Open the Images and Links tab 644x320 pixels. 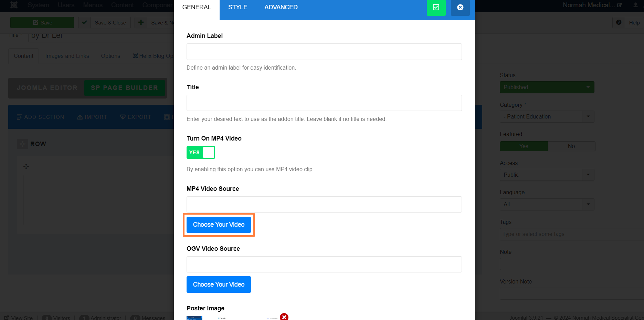click(67, 56)
